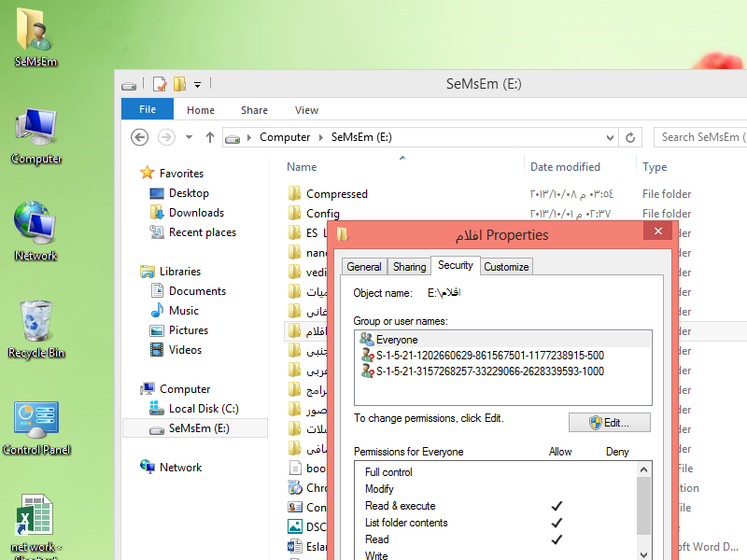747x560 pixels.
Task: Open the SeMsEm user folder desktop icon
Action: point(35,38)
